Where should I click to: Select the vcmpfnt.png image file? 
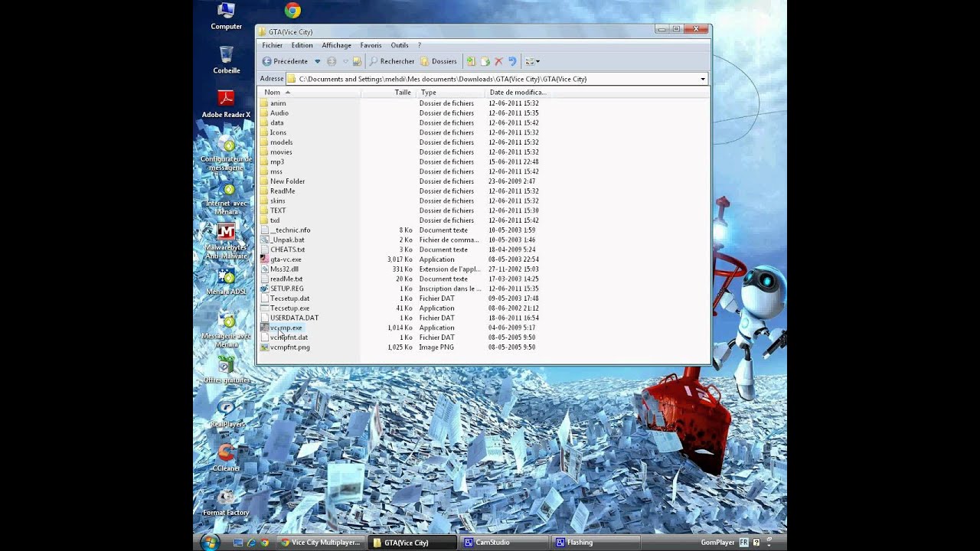click(285, 347)
